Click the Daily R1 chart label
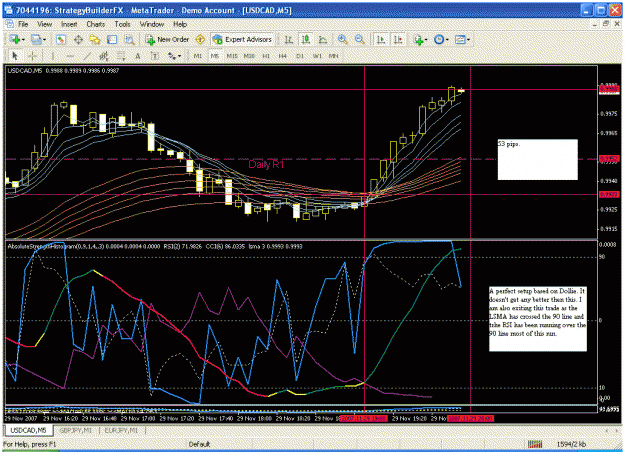 (266, 164)
